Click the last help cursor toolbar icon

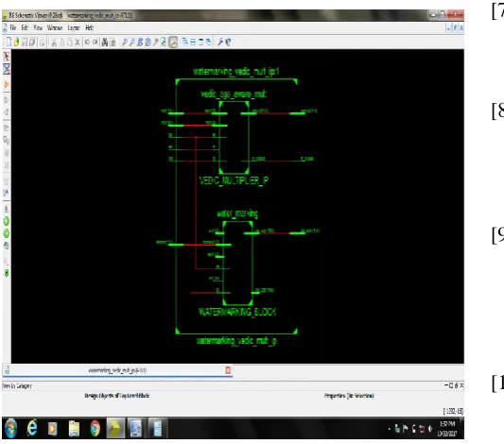228,42
